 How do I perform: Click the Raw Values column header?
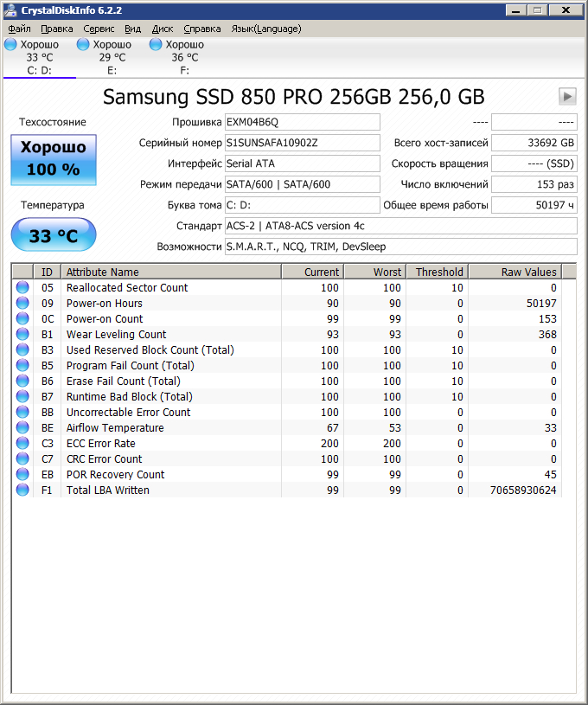(515, 272)
